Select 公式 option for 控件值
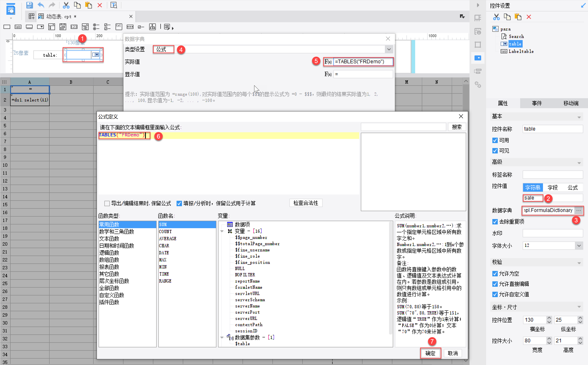The image size is (588, 365). point(573,187)
